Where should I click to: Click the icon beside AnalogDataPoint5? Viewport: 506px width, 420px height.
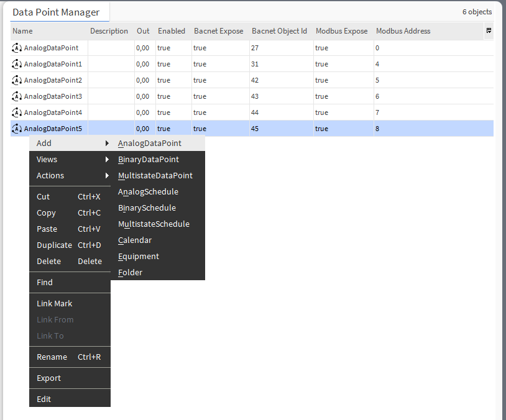pos(16,128)
